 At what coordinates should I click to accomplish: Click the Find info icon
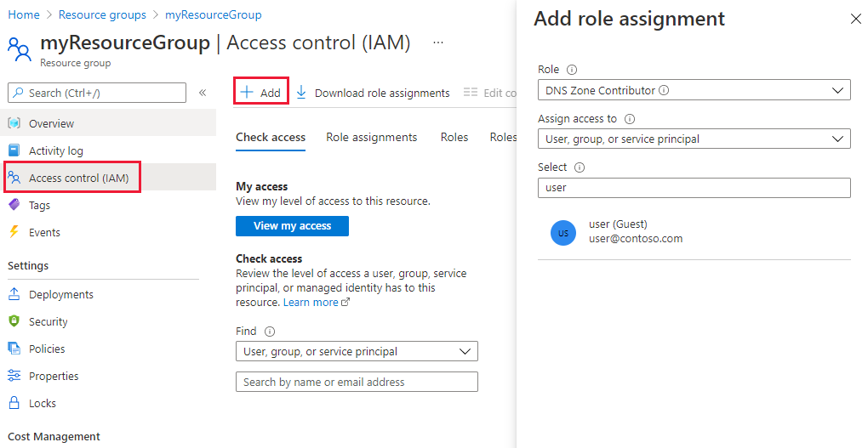pyautogui.click(x=270, y=332)
